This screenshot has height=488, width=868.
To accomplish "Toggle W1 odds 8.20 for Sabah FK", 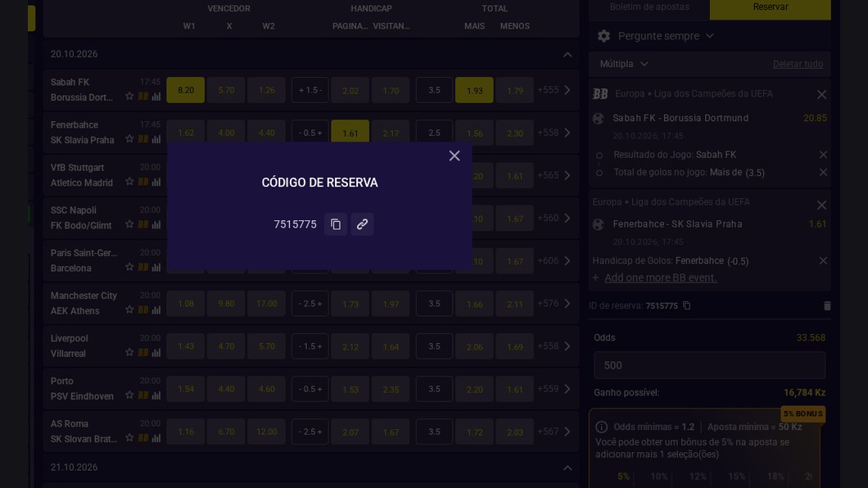I will coord(185,90).
